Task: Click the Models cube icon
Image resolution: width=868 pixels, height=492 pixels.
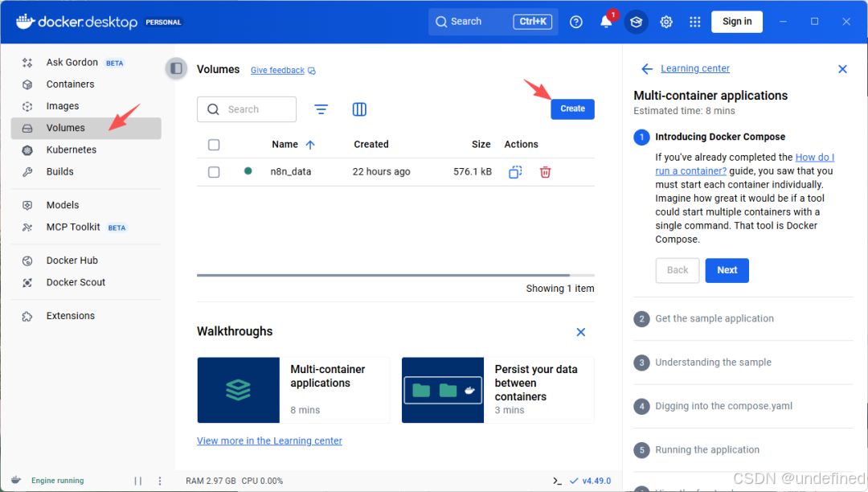Action: (x=27, y=205)
